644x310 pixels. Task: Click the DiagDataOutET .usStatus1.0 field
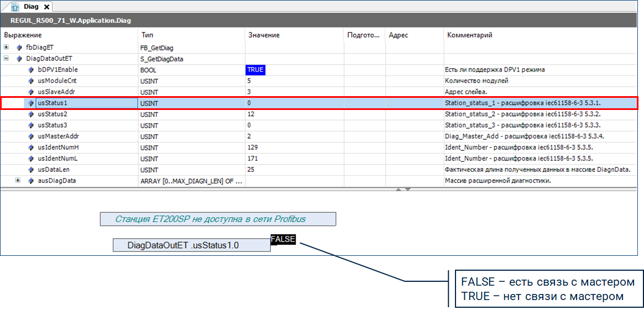[191, 245]
